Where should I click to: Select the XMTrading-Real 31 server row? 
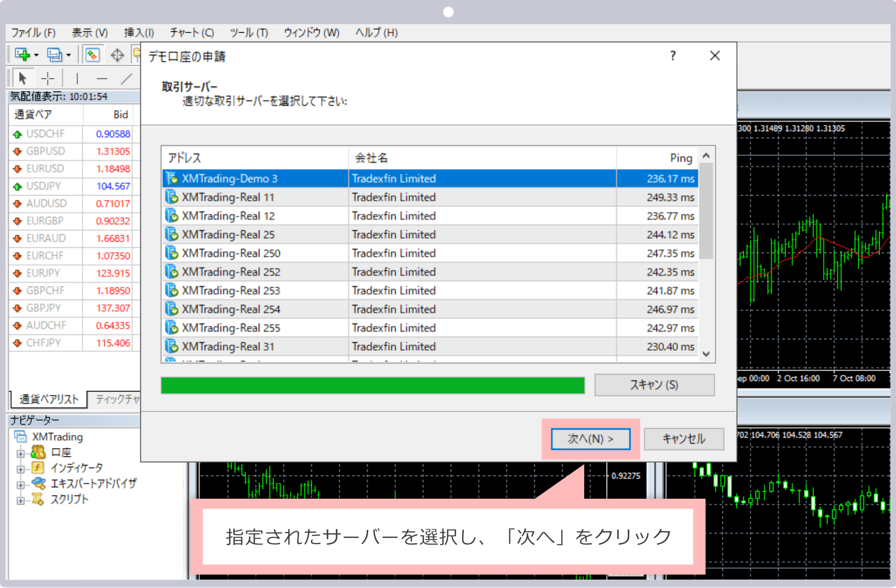coord(430,346)
